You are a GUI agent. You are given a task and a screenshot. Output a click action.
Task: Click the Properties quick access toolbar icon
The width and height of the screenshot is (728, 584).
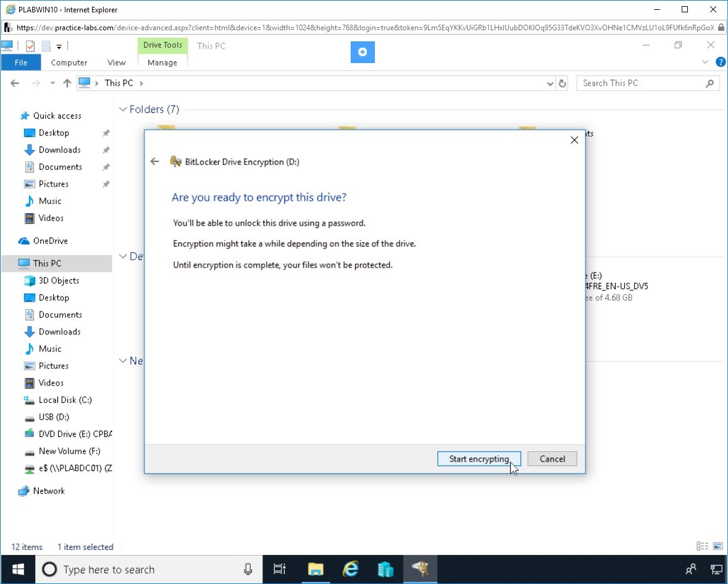30,46
